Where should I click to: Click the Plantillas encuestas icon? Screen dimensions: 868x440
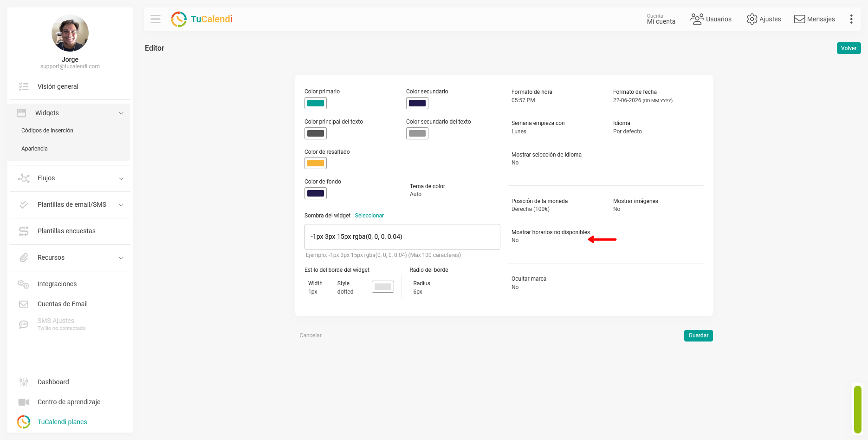24,231
